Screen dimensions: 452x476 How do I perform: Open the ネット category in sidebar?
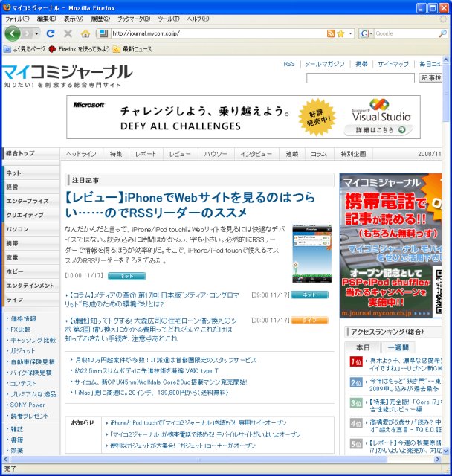pos(30,173)
